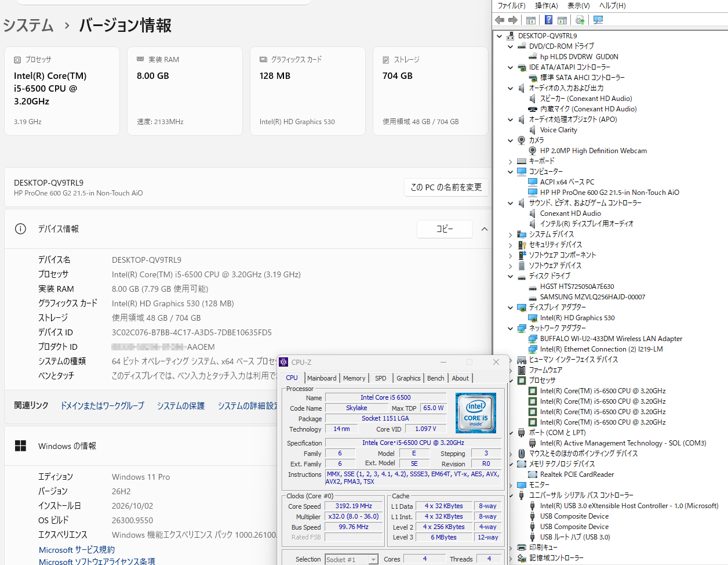Click the CPU-Z app icon in its title bar

coord(284,362)
